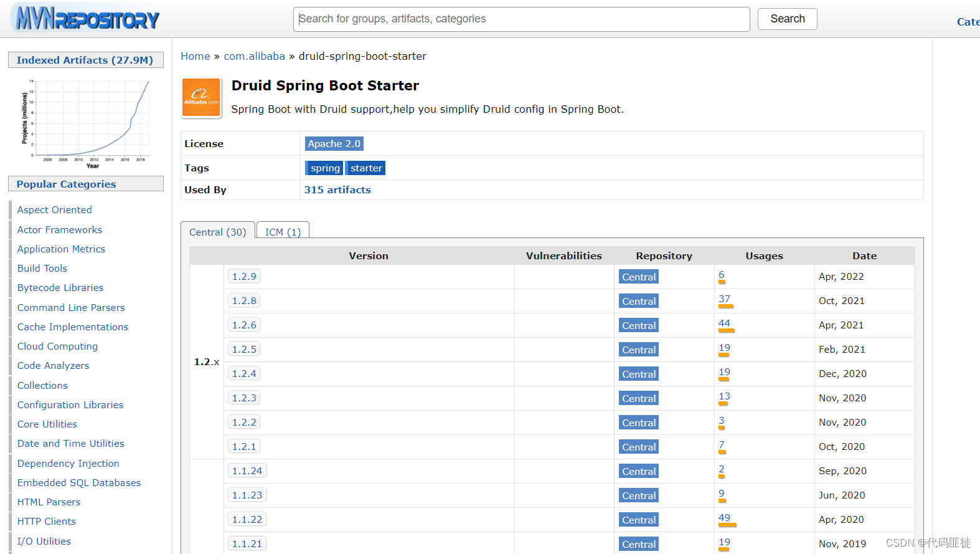Click the 1.2.x version group label
Image resolution: width=980 pixels, height=554 pixels.
[207, 362]
